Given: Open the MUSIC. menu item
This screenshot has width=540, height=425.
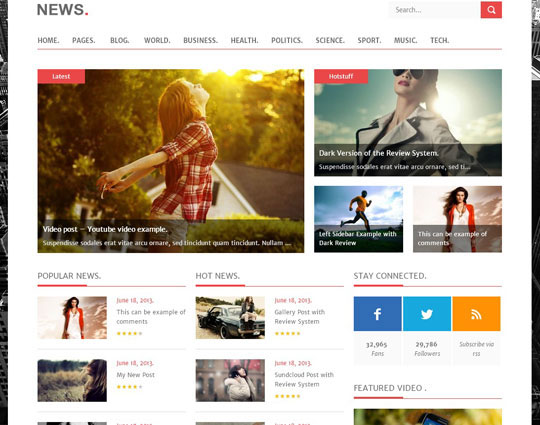Looking at the screenshot, I should pyautogui.click(x=405, y=40).
